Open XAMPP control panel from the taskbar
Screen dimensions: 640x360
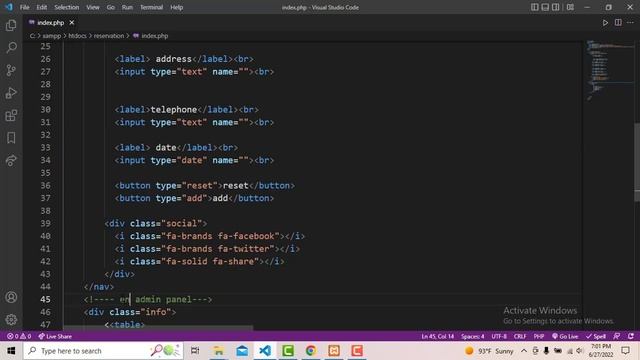(x=334, y=351)
